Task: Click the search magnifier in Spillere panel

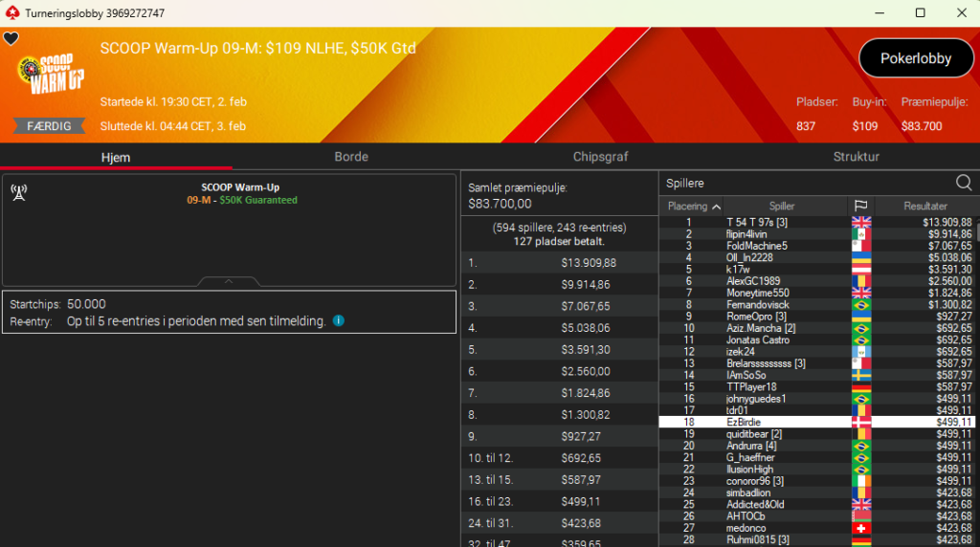Action: coord(964,183)
